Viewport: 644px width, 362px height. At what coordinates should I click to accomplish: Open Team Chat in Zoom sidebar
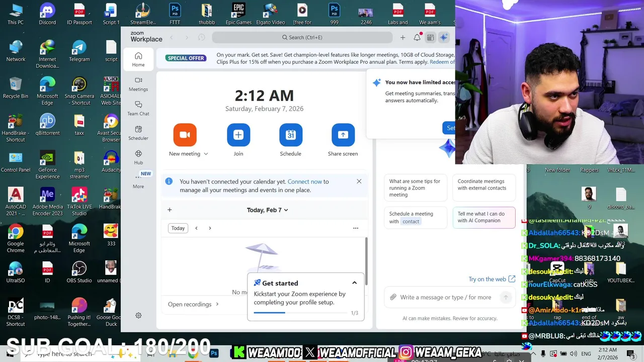click(138, 109)
